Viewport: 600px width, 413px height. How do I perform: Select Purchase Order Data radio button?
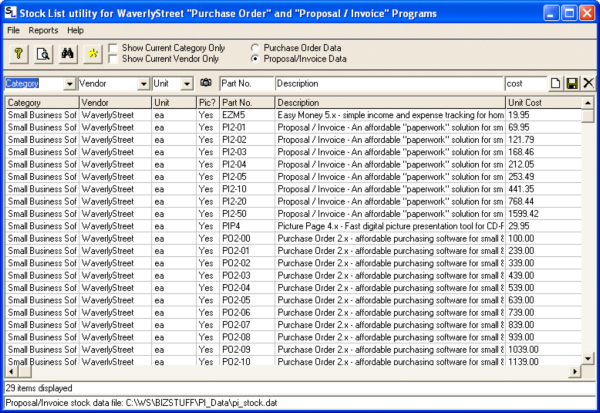point(257,47)
